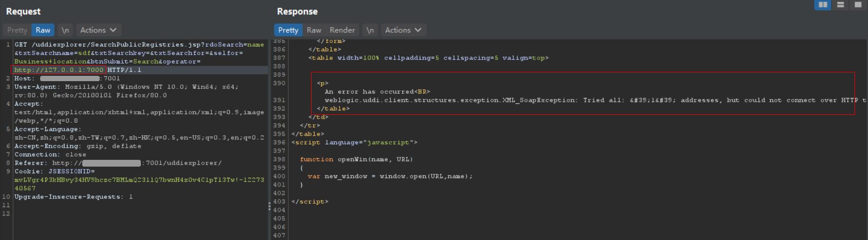Image resolution: width=868 pixels, height=240 pixels.
Task: Select the Pretty tab in Response panel
Action: coord(288,30)
